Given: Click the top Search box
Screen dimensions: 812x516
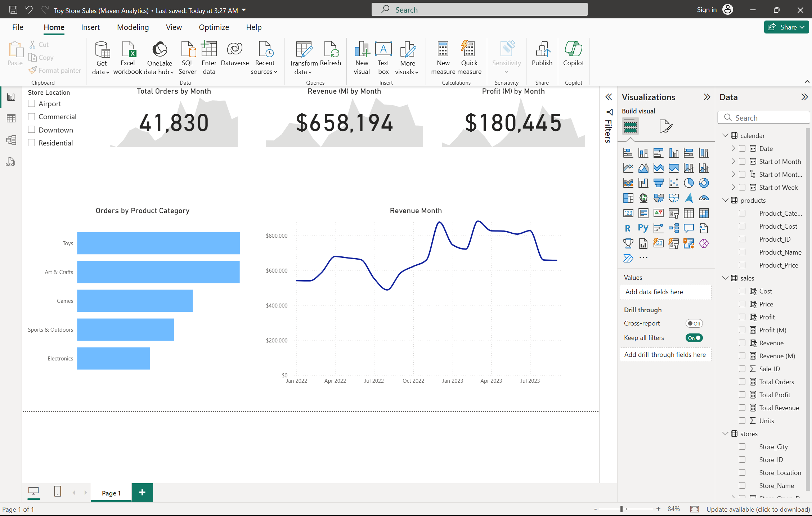Looking at the screenshot, I should pyautogui.click(x=479, y=10).
